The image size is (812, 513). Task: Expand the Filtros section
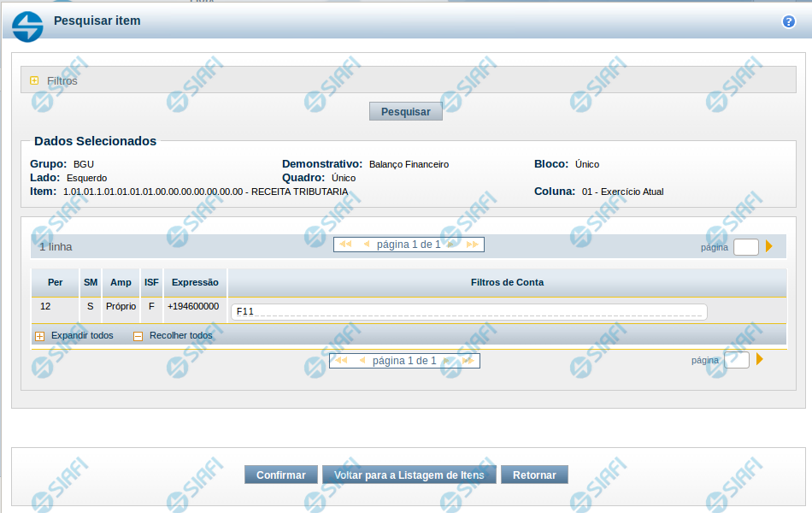tap(34, 80)
